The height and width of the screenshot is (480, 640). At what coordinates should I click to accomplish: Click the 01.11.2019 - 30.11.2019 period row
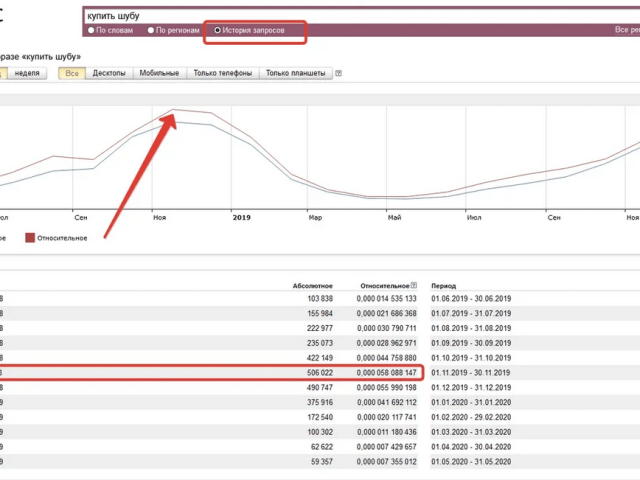pos(471,371)
